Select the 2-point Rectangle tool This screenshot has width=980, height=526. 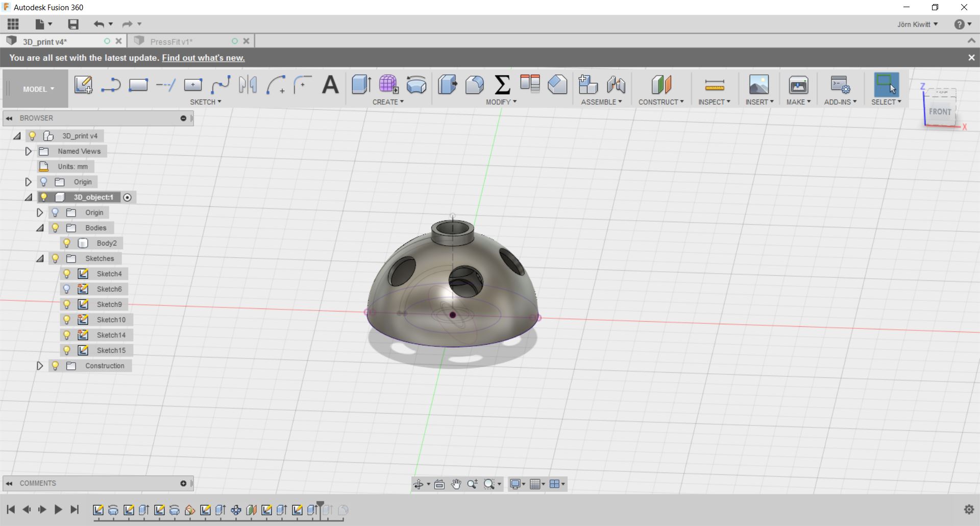point(138,85)
